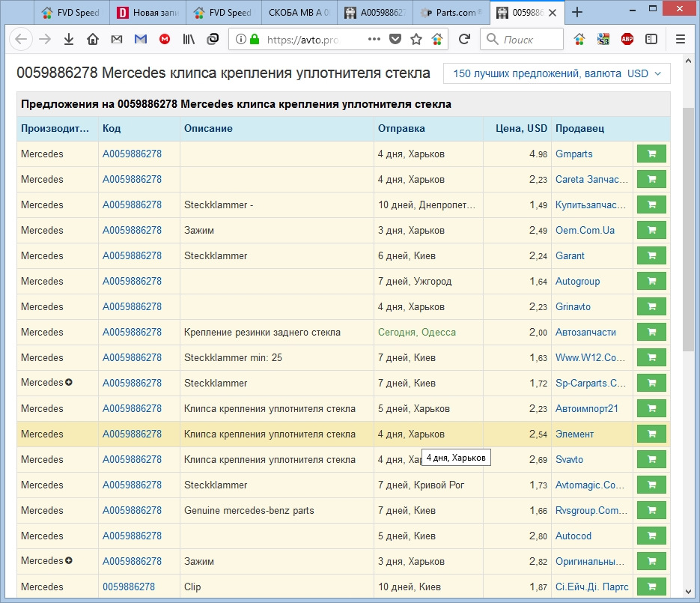Switch to the СКОБА MB A tab

[299, 13]
